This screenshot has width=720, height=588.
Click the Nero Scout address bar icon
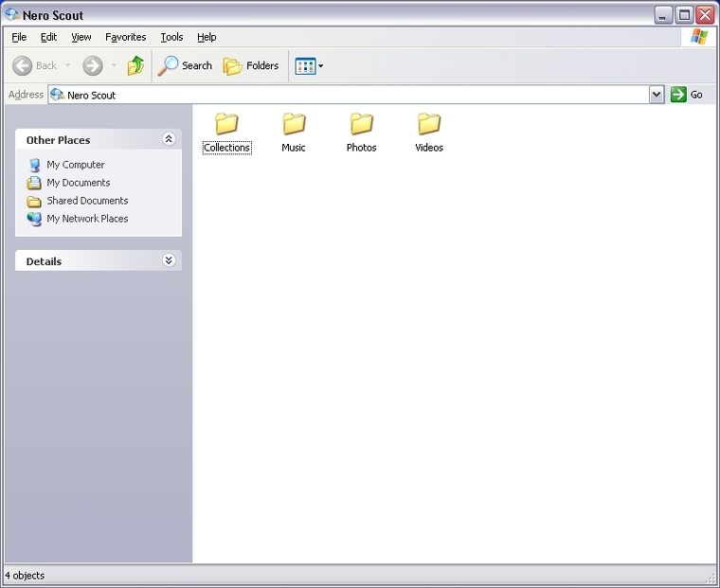click(58, 95)
